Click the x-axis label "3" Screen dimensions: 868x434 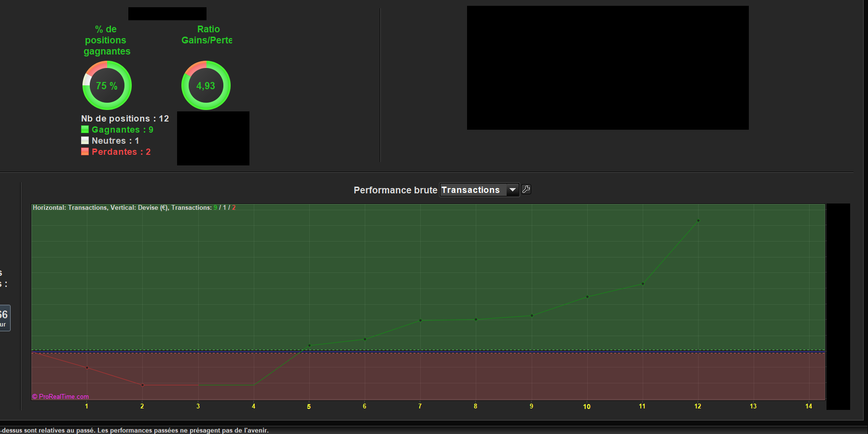[x=198, y=407]
